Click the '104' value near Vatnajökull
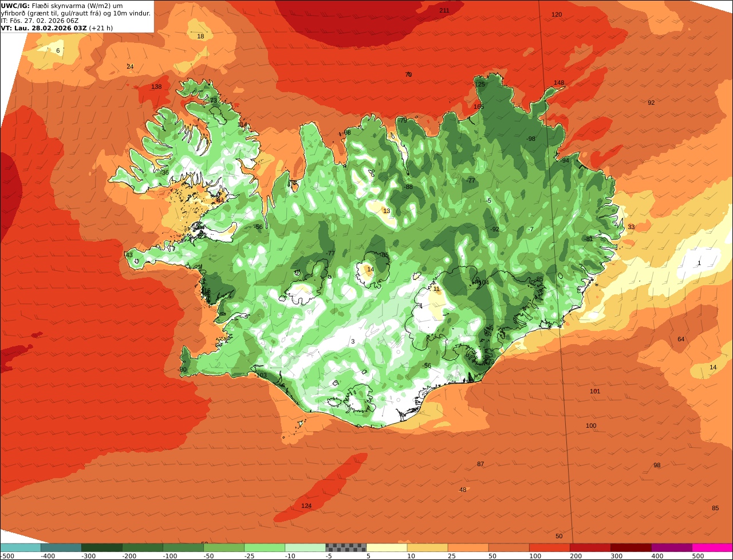 (483, 282)
